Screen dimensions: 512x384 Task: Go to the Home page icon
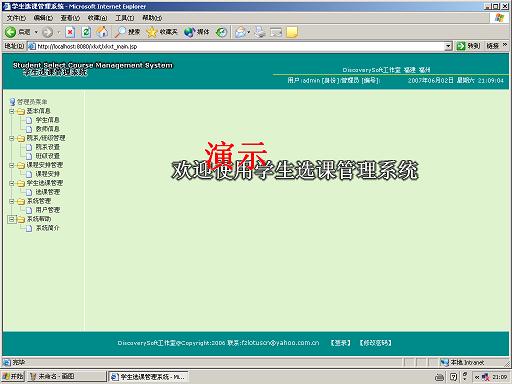pos(102,32)
